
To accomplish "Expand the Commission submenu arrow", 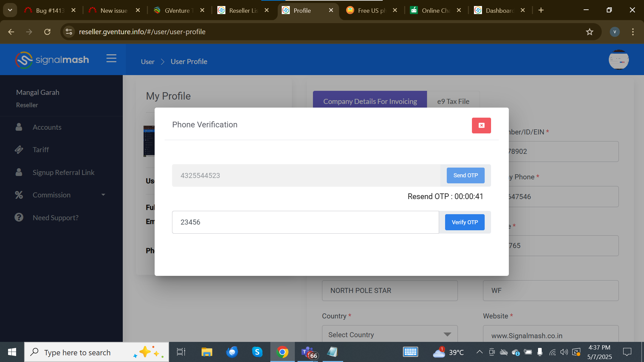I will pyautogui.click(x=103, y=195).
